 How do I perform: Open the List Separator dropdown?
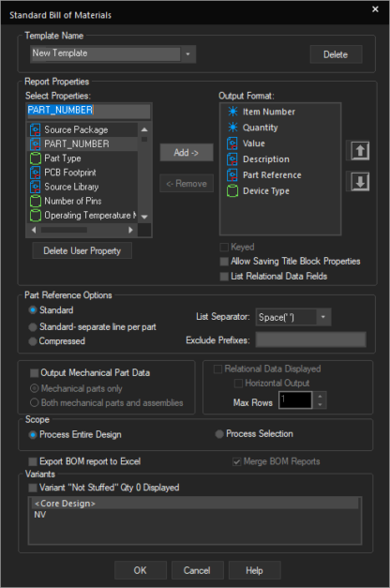(322, 317)
